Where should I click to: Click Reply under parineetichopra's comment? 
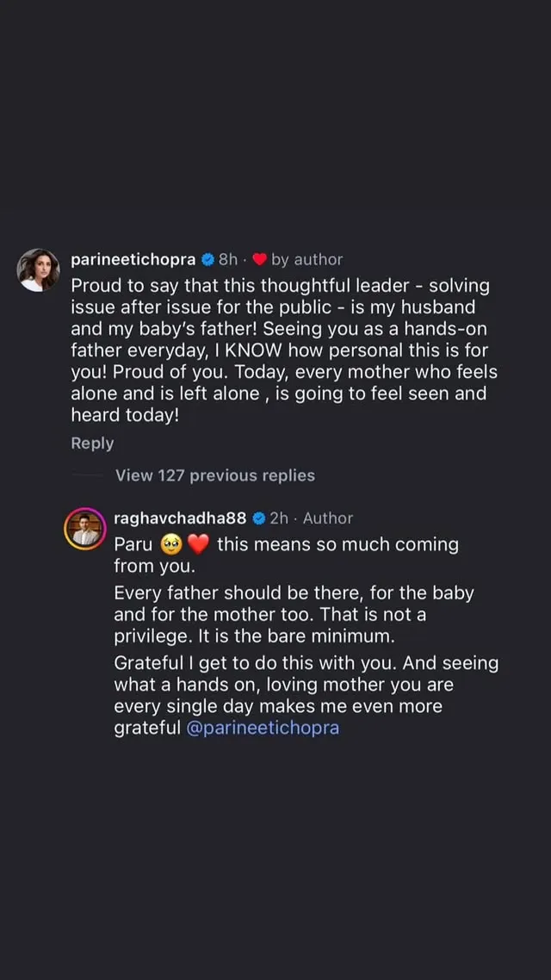(91, 443)
